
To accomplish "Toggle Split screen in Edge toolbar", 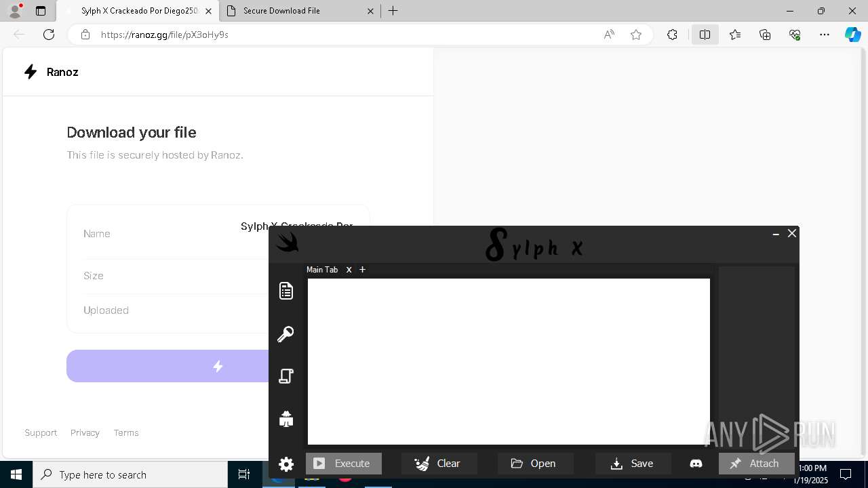I will click(705, 35).
